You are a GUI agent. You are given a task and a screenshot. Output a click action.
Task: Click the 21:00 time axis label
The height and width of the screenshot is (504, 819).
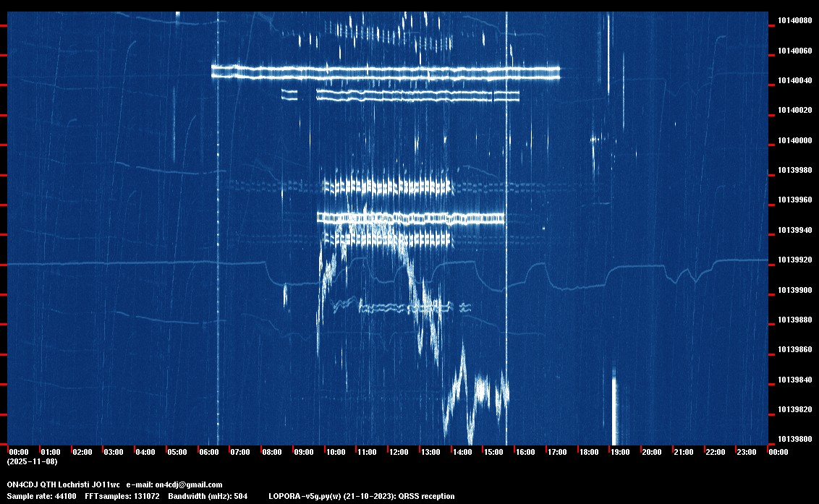[684, 452]
